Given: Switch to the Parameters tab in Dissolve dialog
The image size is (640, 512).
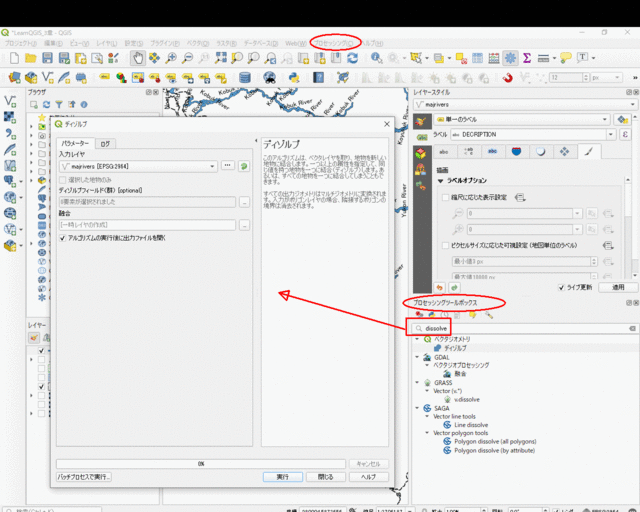Looking at the screenshot, I should coord(75,143).
